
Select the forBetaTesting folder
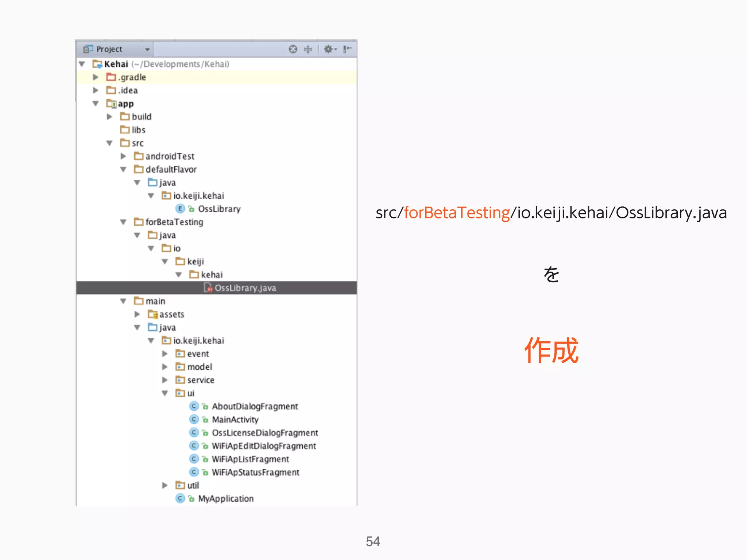174,222
